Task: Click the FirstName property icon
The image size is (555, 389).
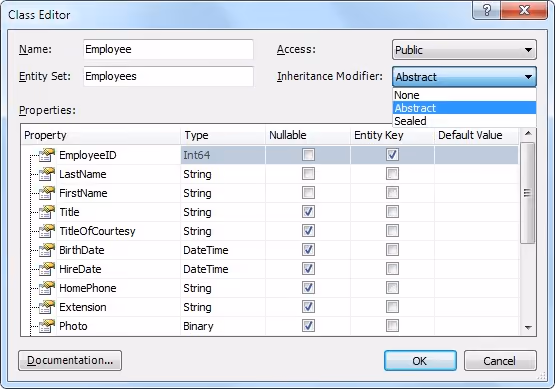Action: click(x=47, y=193)
